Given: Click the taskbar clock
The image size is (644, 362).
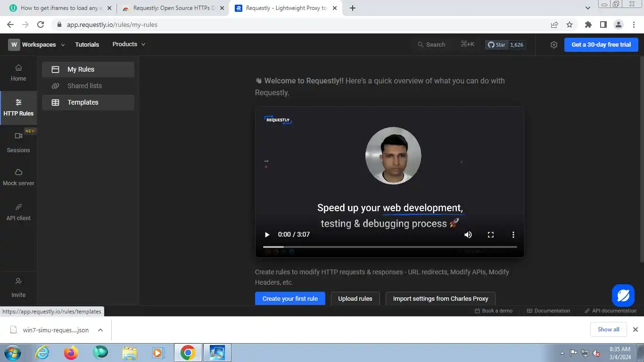Looking at the screenshot, I should (x=620, y=353).
